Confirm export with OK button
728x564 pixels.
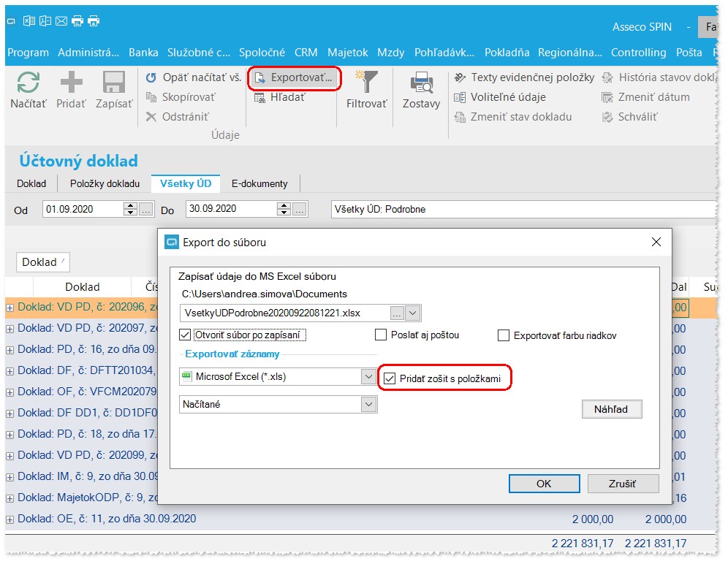[544, 483]
